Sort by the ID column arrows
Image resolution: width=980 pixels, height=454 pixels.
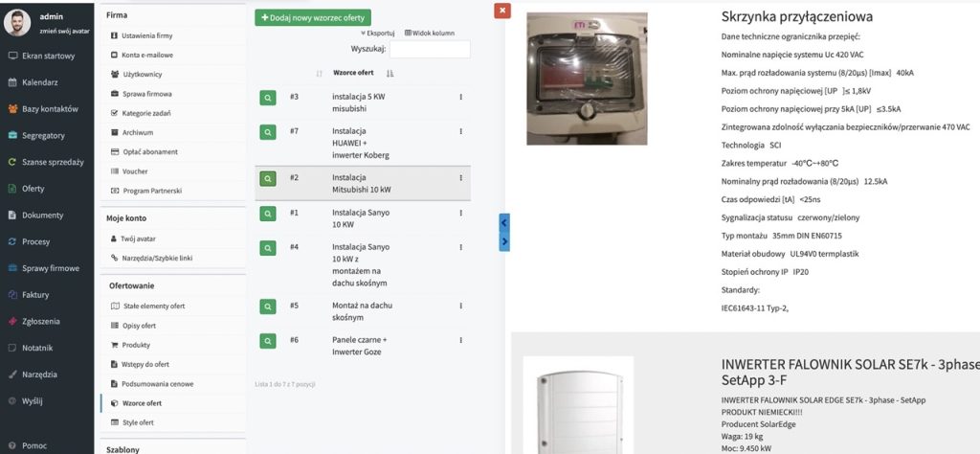tap(320, 74)
